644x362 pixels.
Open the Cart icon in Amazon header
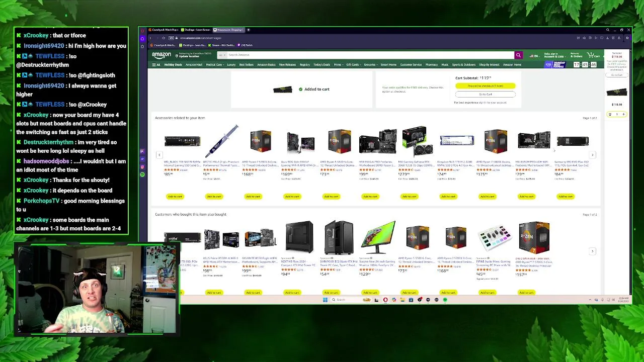click(594, 55)
